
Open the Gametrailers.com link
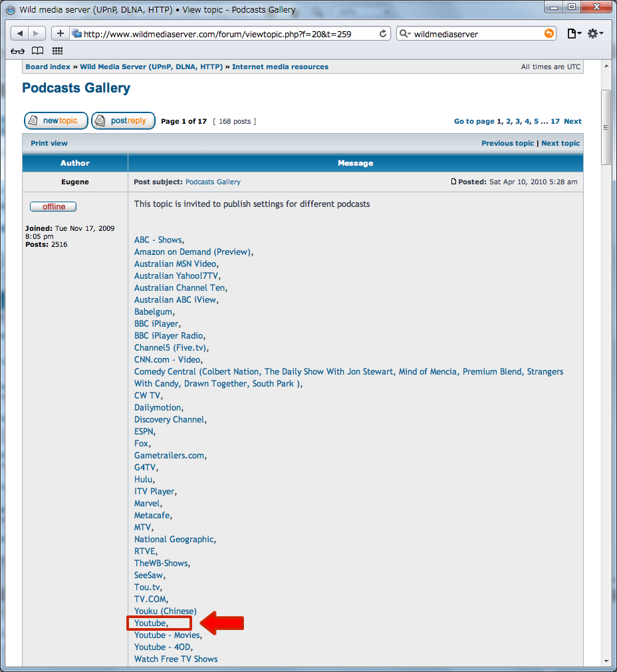(169, 456)
